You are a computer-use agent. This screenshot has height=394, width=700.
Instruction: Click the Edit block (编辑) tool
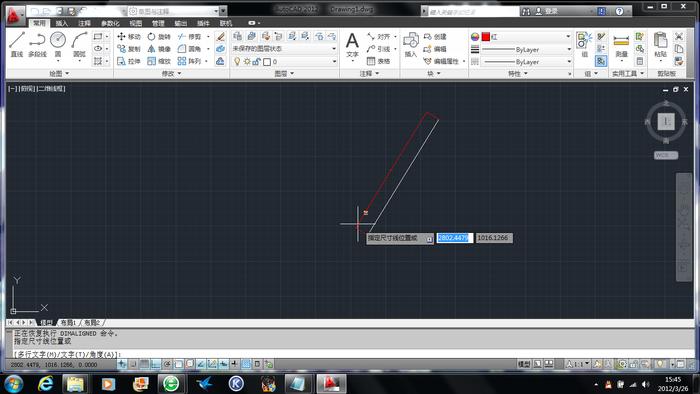435,49
